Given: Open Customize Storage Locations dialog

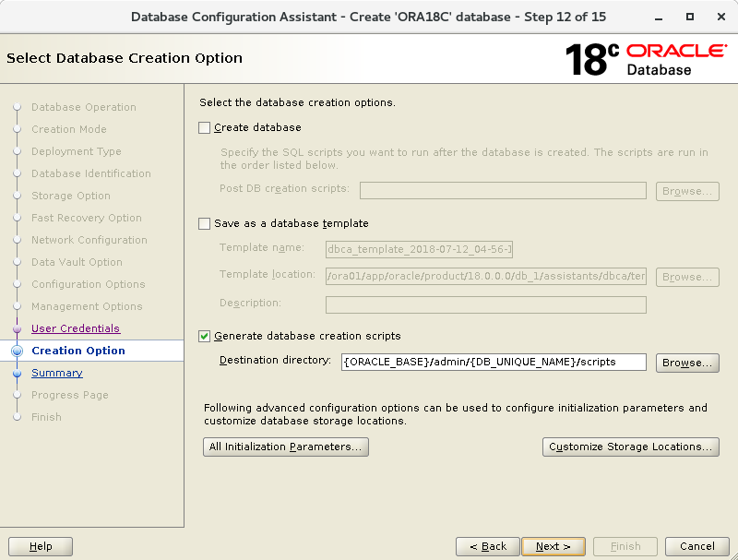Looking at the screenshot, I should pos(631,447).
